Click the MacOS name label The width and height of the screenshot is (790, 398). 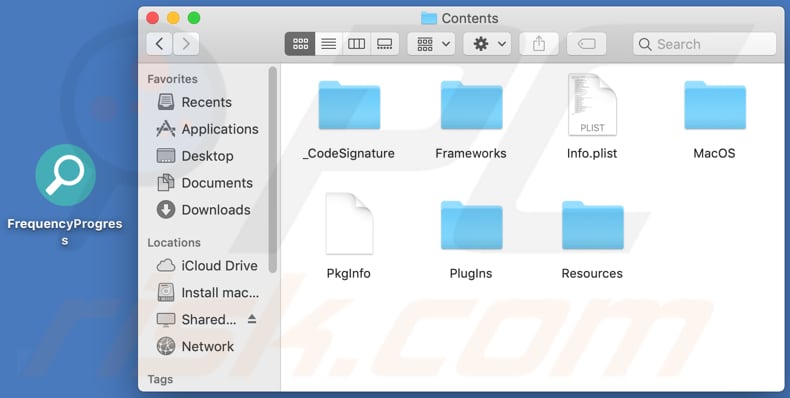coord(714,153)
